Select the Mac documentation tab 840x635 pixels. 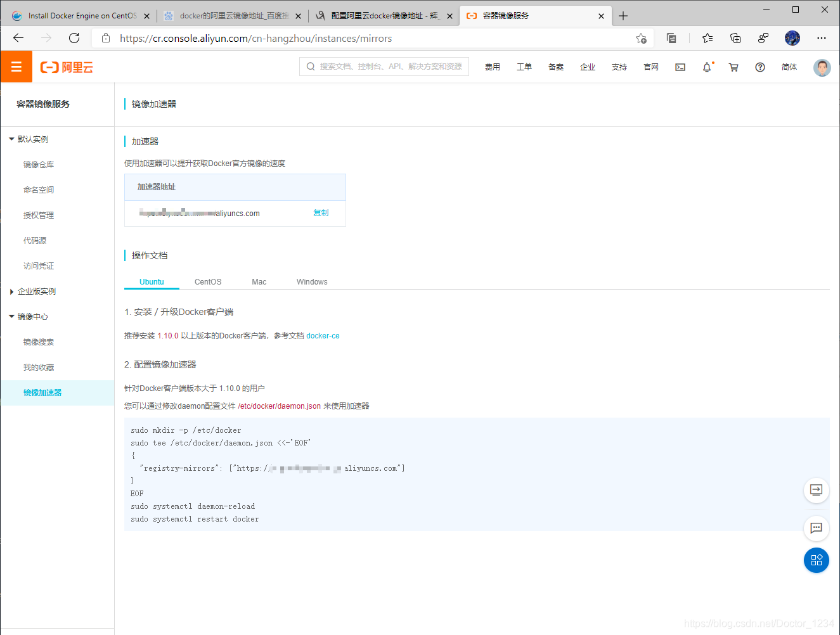[x=259, y=282]
